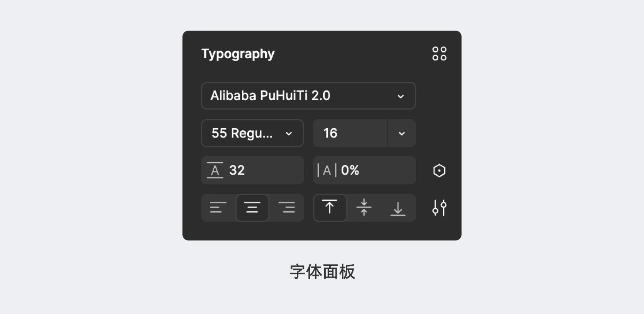The height and width of the screenshot is (314, 644).
Task: Click the chevron in the font family box
Action: pos(401,96)
